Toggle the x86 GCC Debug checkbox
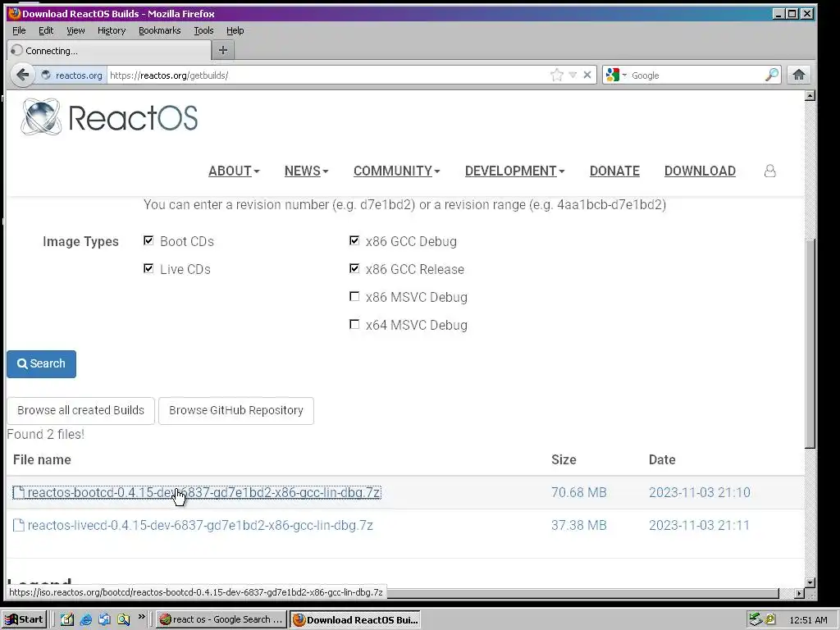 (x=354, y=240)
